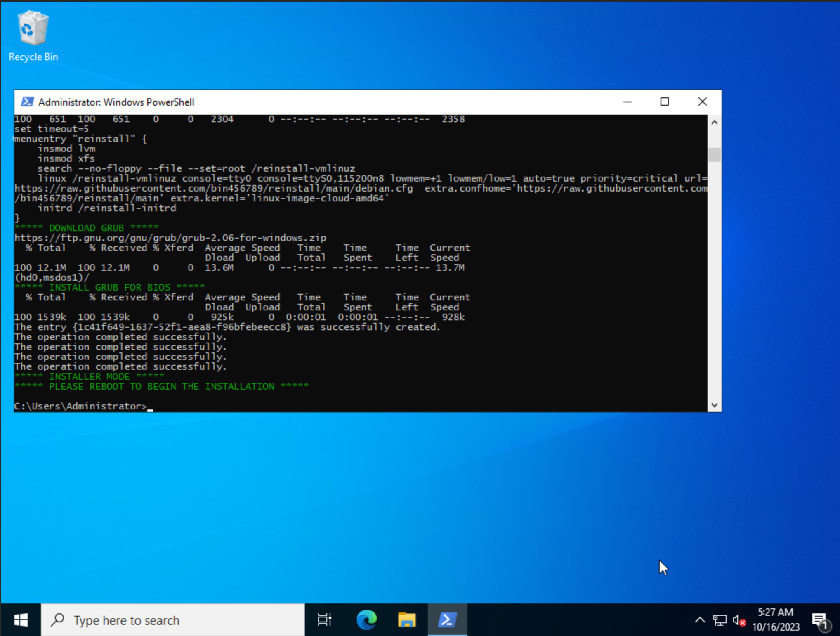Click the 'PLEASE REBOOT TO BEGIN THE INSTALLATION' line
This screenshot has height=636, width=840.
coord(162,386)
